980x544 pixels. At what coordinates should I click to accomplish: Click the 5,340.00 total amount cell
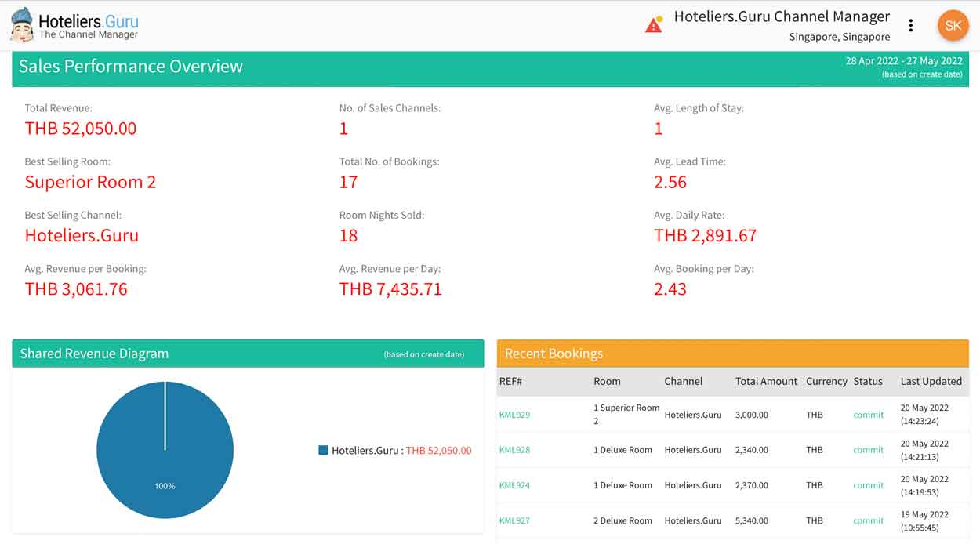752,520
